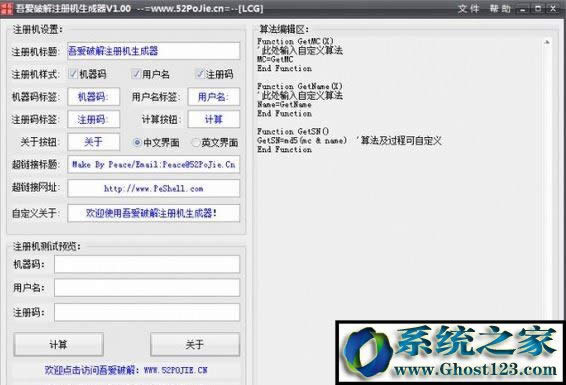Click the 机器码 test preview input field
Image resolution: width=566 pixels, height=385 pixels.
pos(147,264)
